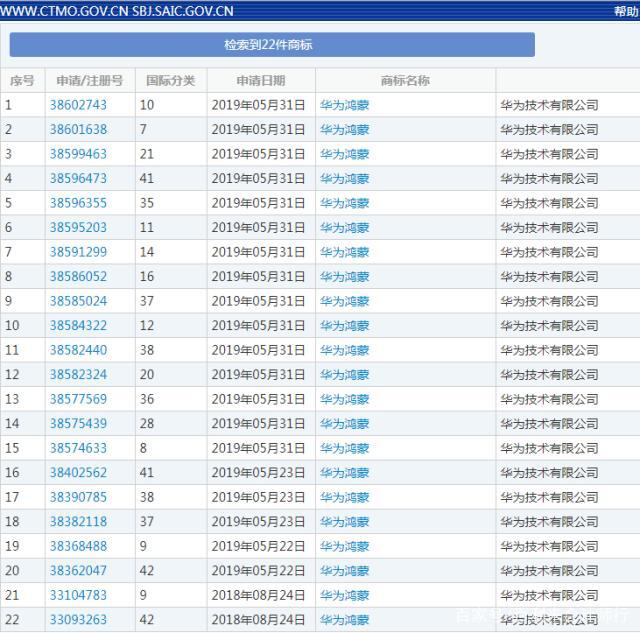The image size is (640, 633).
Task: Click the 国际分类 column header
Action: point(170,80)
